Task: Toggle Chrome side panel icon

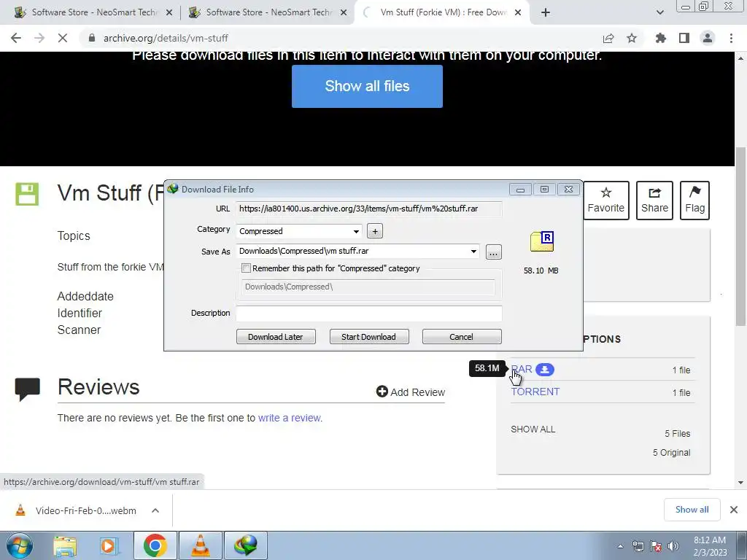Action: click(x=684, y=38)
